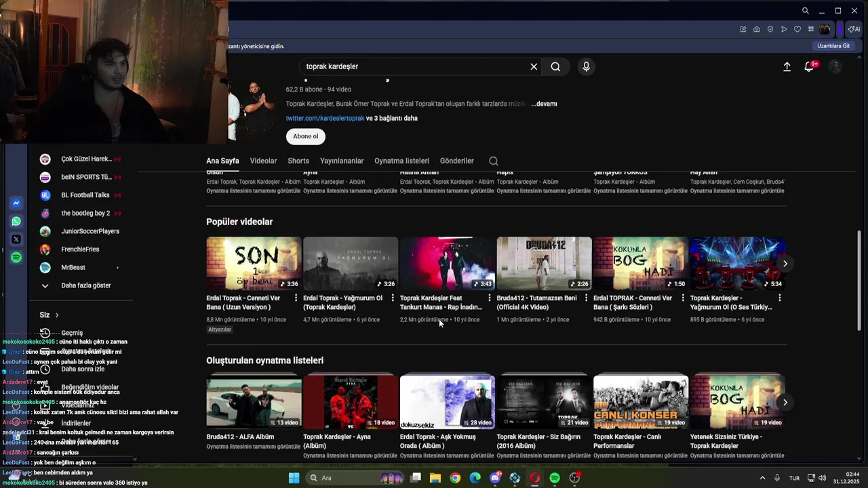Screen dimensions: 868x488
Task: Open 'Çok Güzel Harek...' subscription channel
Action: point(80,159)
